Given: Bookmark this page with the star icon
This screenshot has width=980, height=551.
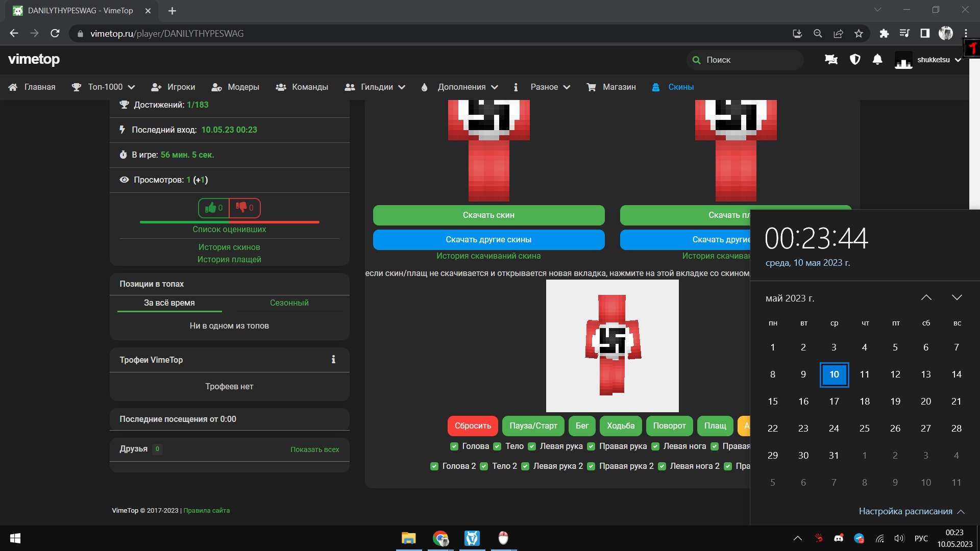Looking at the screenshot, I should pos(859,34).
